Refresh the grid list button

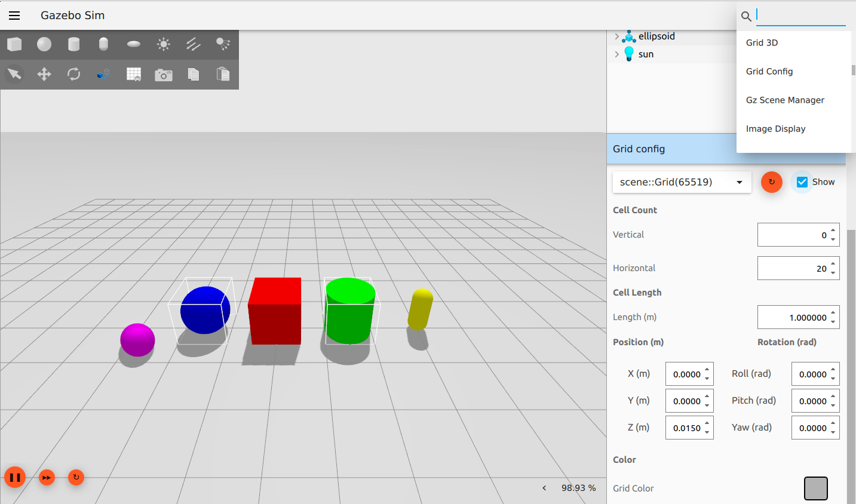click(772, 182)
